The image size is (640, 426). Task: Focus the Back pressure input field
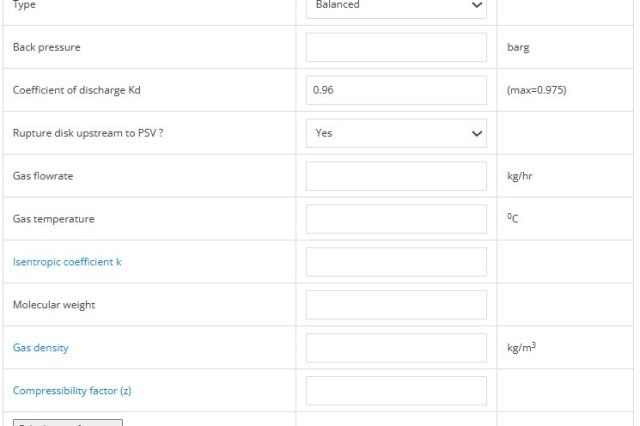pos(396,47)
